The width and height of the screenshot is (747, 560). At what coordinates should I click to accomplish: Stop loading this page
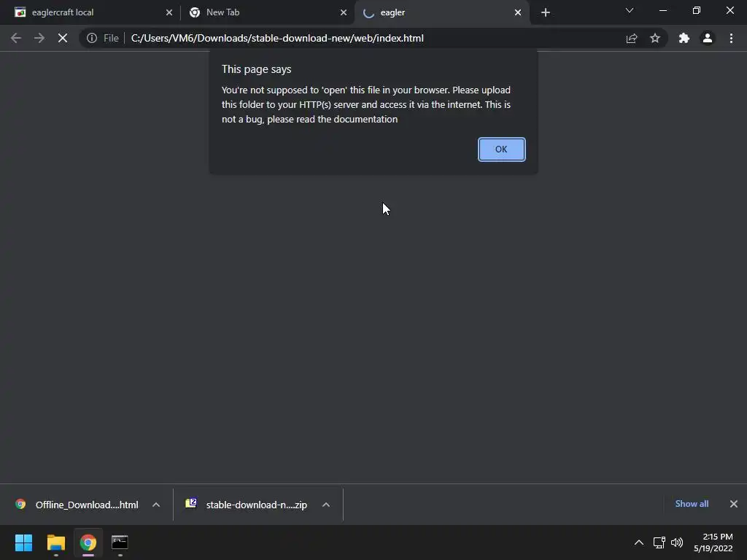click(63, 38)
